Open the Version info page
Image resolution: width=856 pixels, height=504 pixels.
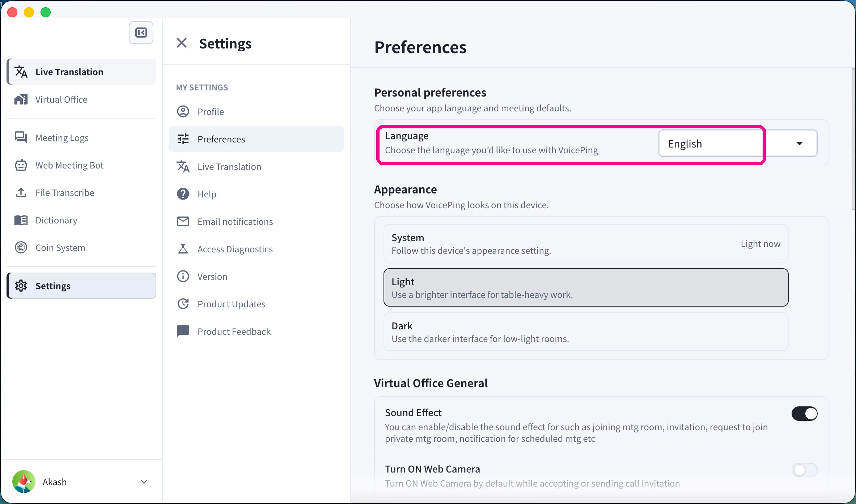257,277
